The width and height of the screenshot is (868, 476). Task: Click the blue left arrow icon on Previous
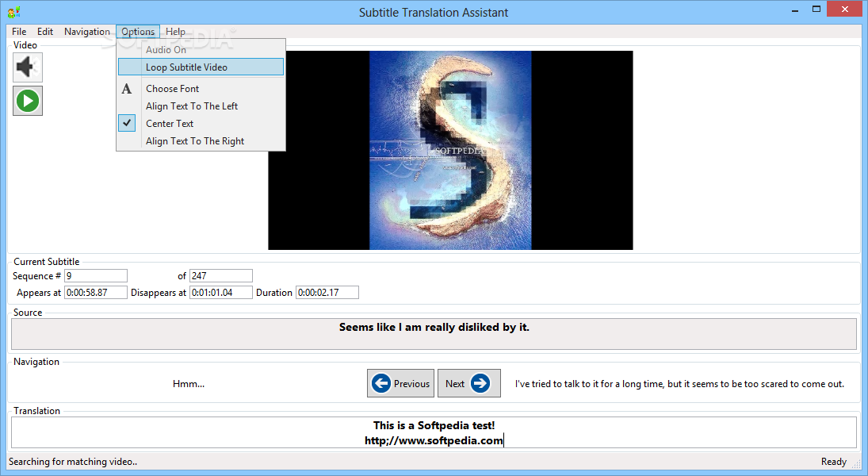(x=380, y=383)
